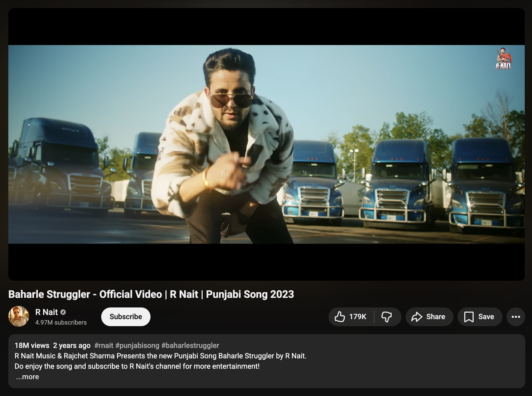
Task: Open R Nait channel name link
Action: 46,312
